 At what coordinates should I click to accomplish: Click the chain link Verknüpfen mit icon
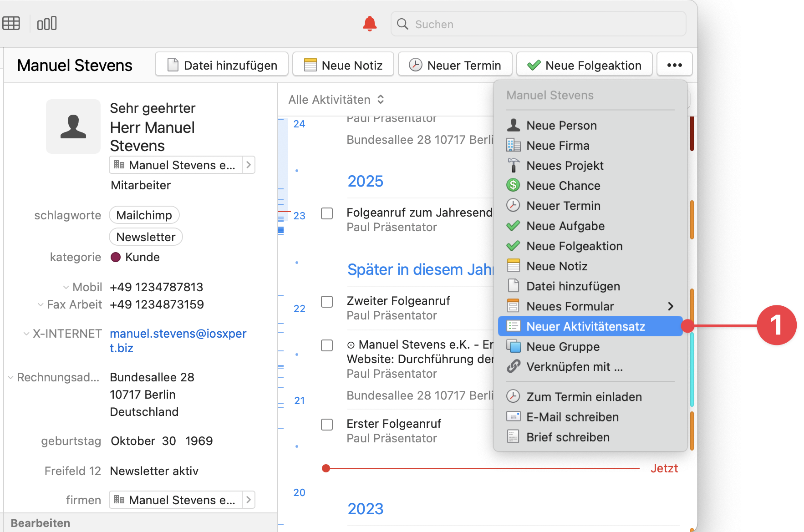coord(513,366)
